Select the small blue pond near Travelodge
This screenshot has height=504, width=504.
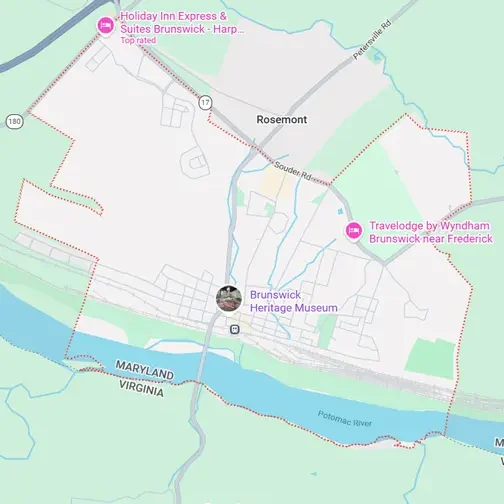[340, 211]
